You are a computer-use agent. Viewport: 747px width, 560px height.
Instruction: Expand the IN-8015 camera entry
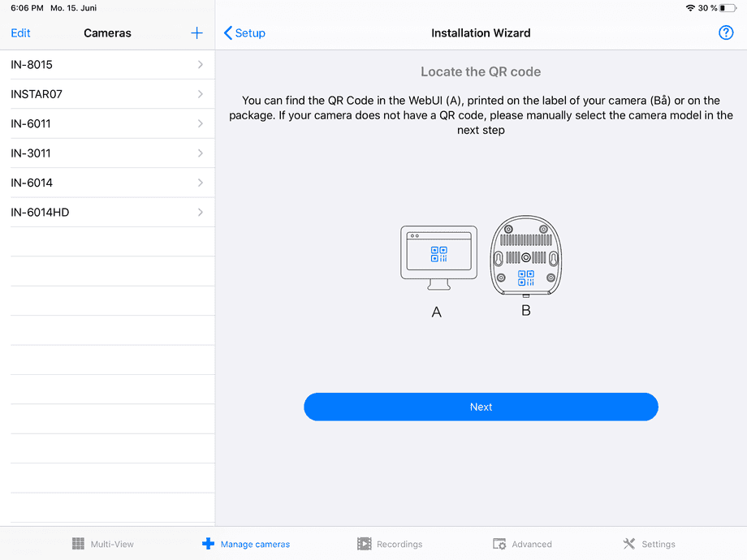[x=106, y=64]
